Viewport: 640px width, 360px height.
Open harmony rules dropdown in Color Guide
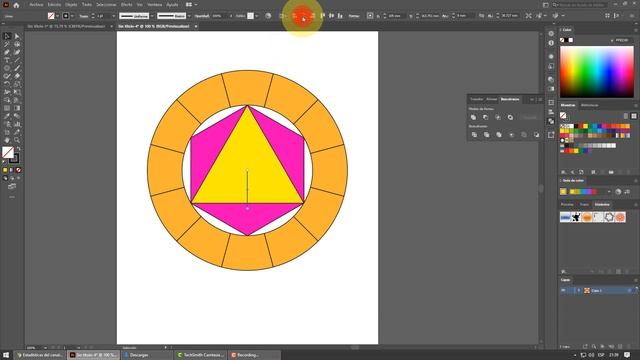pyautogui.click(x=609, y=191)
